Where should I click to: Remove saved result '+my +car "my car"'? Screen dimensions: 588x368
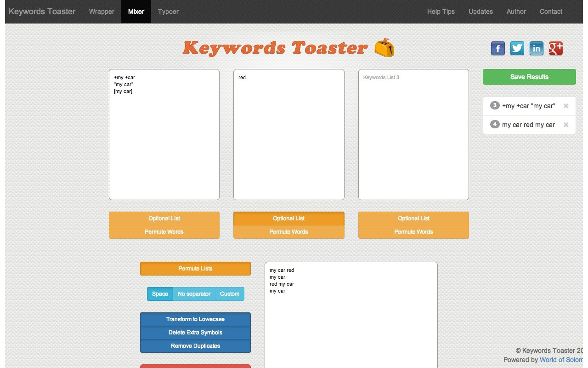click(566, 105)
